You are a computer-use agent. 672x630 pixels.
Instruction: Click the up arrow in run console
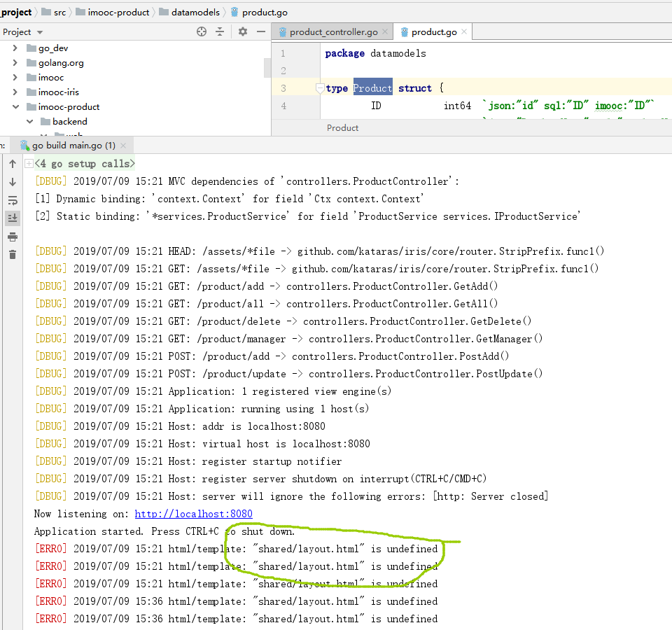pos(13,164)
